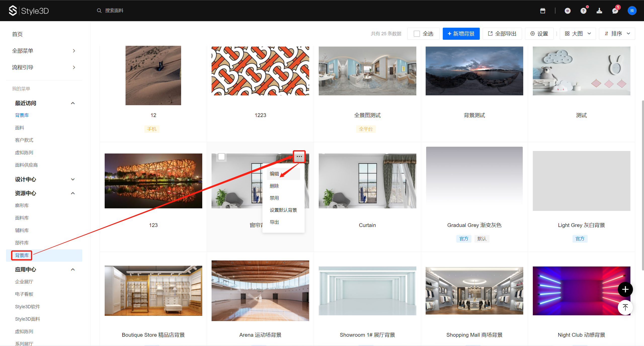Image resolution: width=644 pixels, height=346 pixels.
Task: Tick the checkbox on curtain background card
Action: 221,157
